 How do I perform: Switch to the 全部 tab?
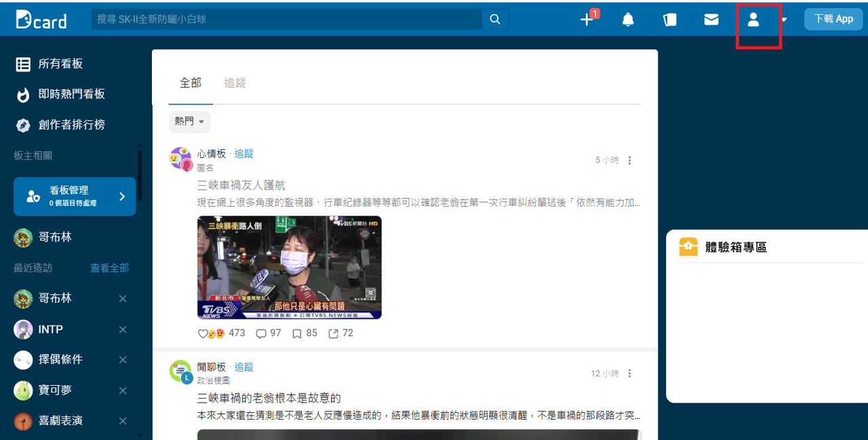pyautogui.click(x=191, y=83)
